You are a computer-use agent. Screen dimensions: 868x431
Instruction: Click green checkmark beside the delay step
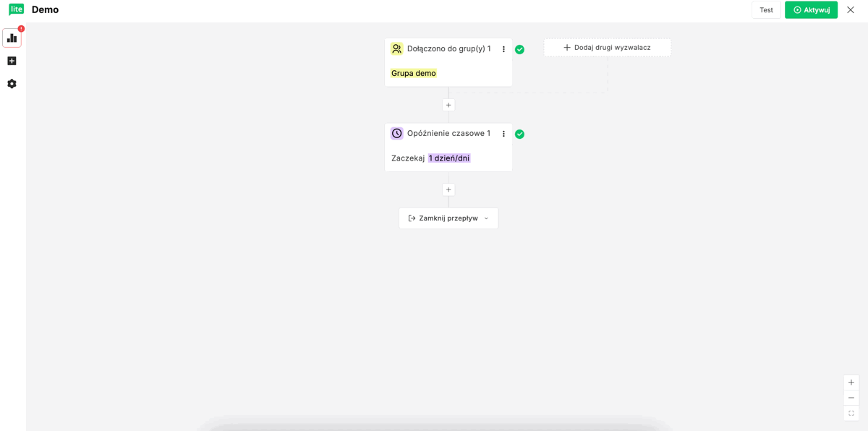(519, 135)
